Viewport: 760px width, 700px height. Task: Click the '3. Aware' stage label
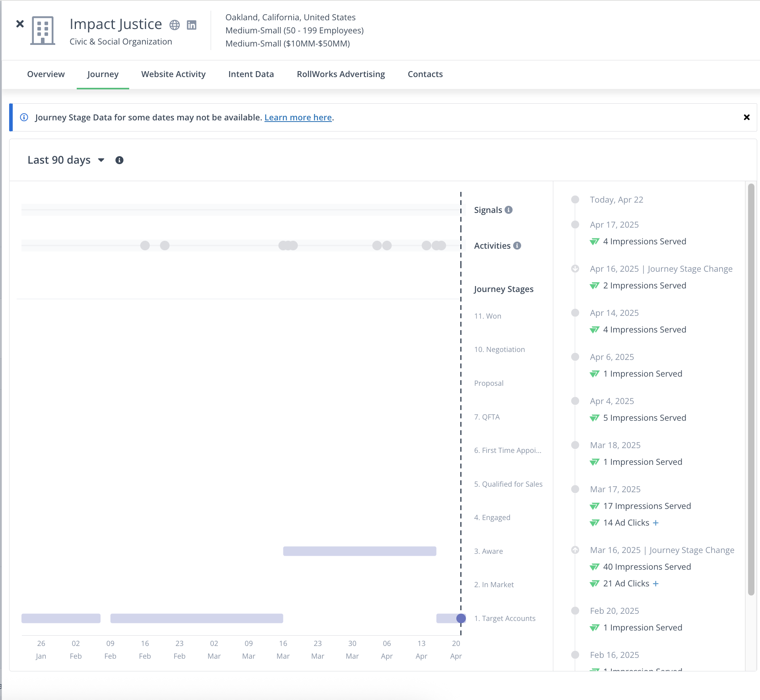pos(489,551)
